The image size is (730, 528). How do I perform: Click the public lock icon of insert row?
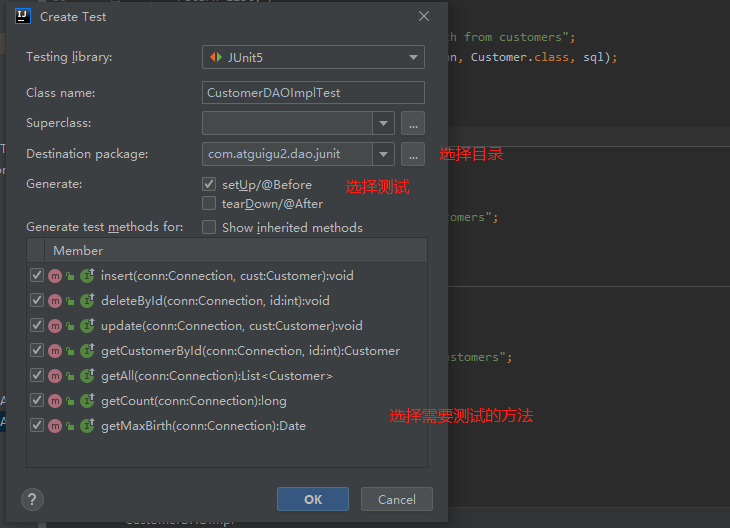click(70, 277)
